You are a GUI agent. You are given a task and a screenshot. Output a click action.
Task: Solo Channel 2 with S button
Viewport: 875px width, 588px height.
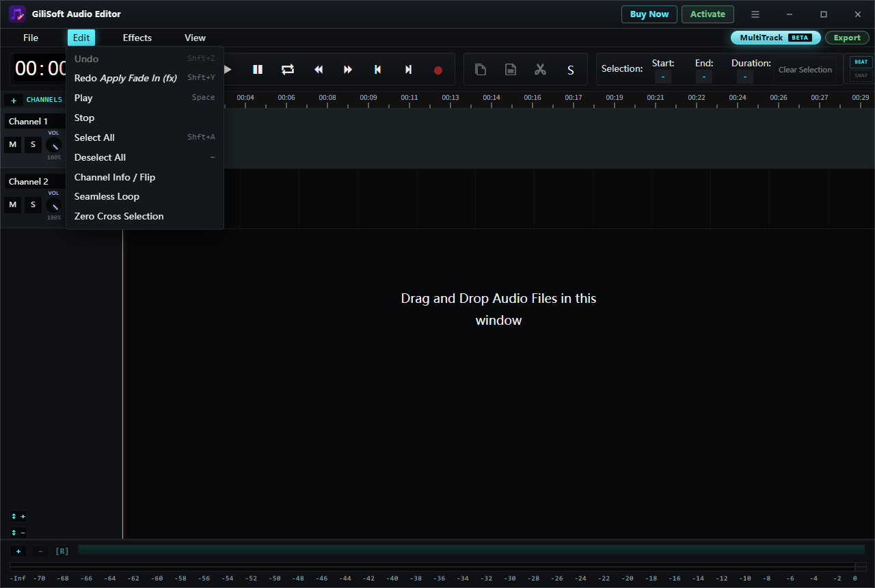pyautogui.click(x=33, y=204)
